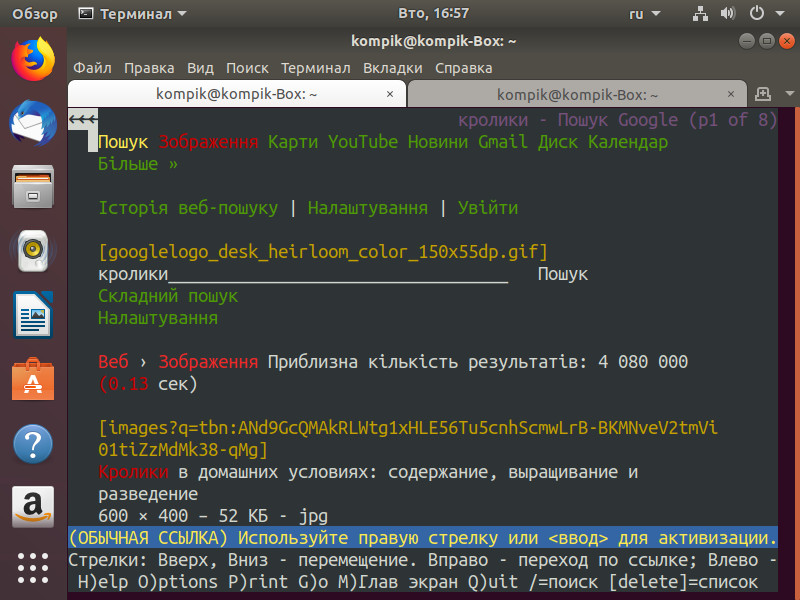Switch to the first terminal tab
800x600 pixels.
(237, 94)
